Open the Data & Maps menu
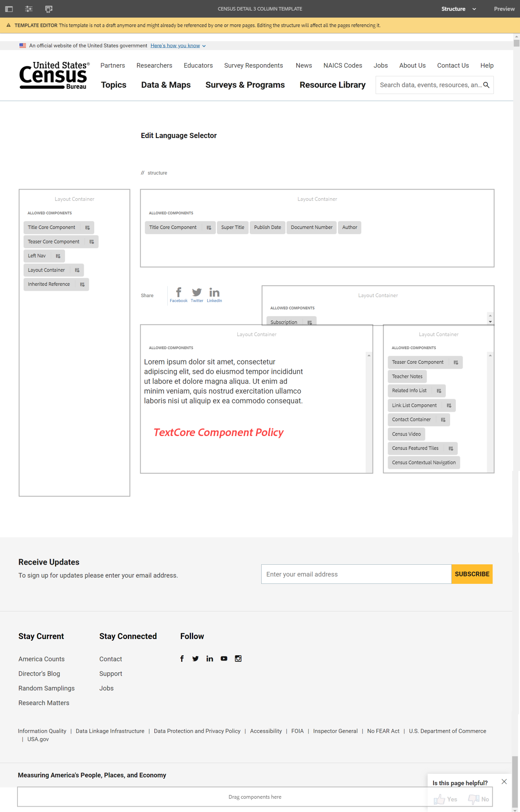520x812 pixels. 166,85
